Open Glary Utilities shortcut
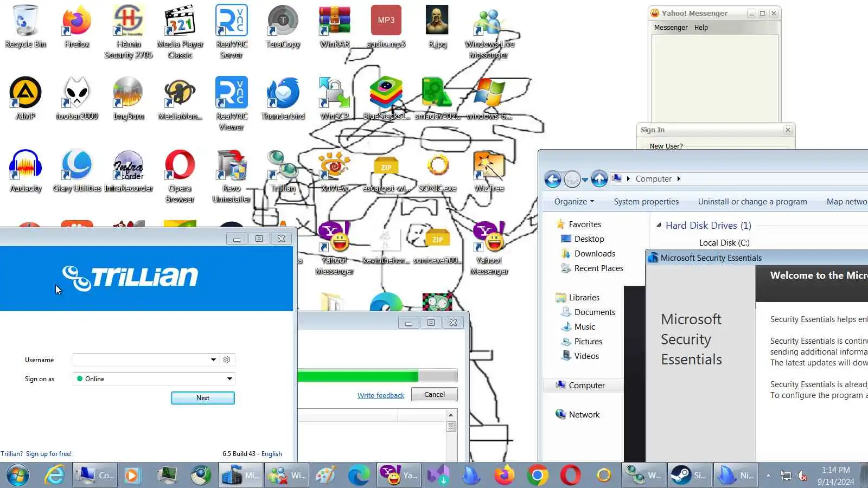 (76, 170)
